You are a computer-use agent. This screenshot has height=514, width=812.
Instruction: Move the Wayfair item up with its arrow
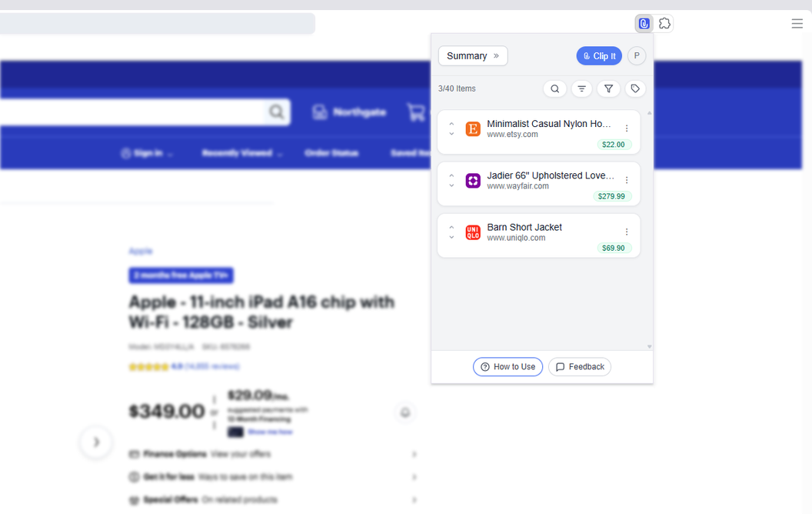451,175
